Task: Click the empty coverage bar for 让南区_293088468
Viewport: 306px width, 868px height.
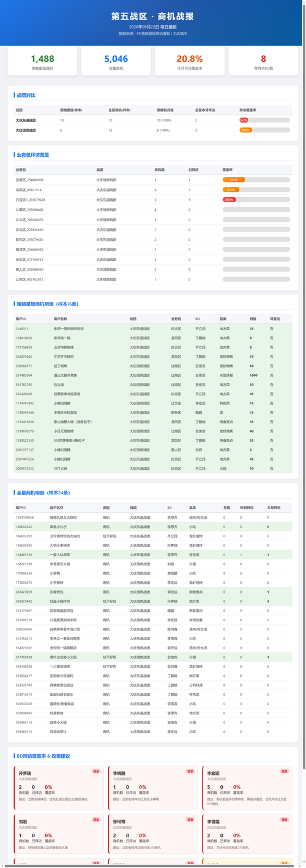Action: [x=256, y=209]
